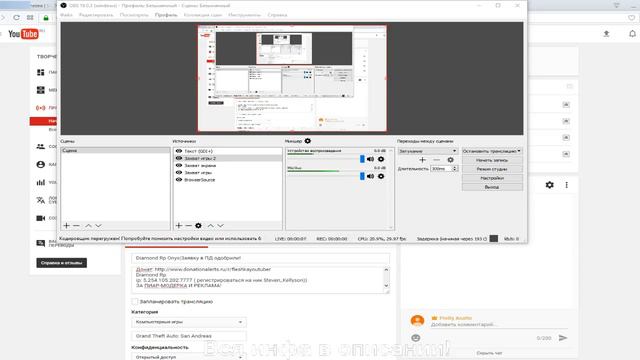The height and width of the screenshot is (360, 640).
Task: Reload the browser page
Action: [x=16, y=18]
